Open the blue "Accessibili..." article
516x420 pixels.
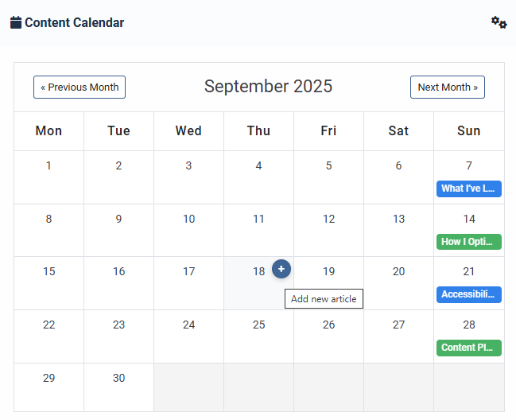click(468, 294)
